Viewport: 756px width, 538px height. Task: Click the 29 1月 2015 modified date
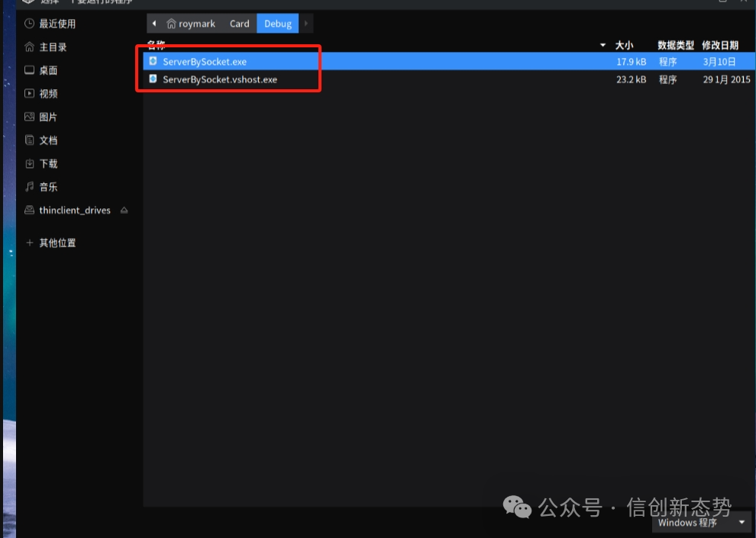(726, 79)
